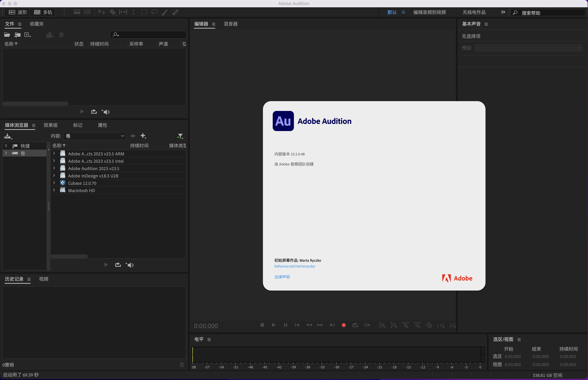Open the 内容 dropdown showing 卷
Image resolution: width=588 pixels, height=380 pixels.
[95, 136]
